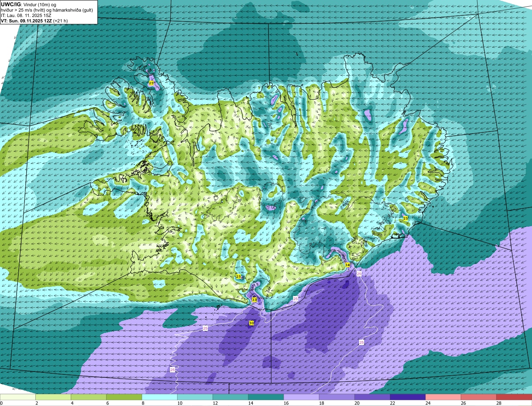Viewport: 532px width, 406px height.
Task: Select the legend swatch between 2 and 4
Action: [54, 397]
